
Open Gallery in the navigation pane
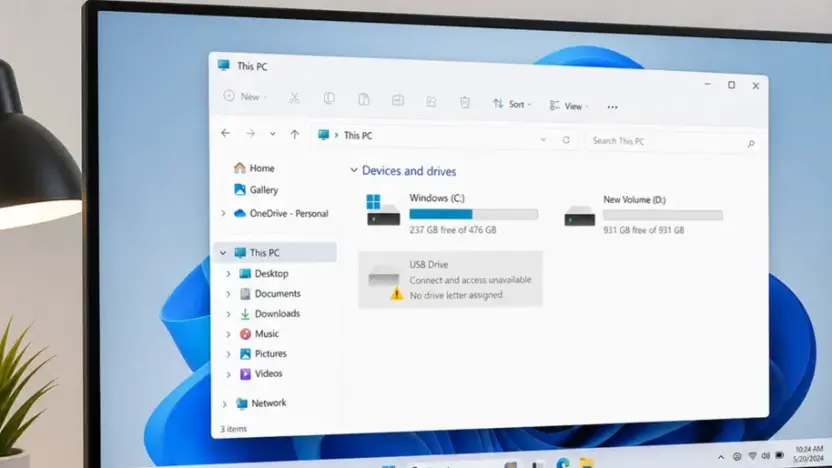[x=256, y=190]
